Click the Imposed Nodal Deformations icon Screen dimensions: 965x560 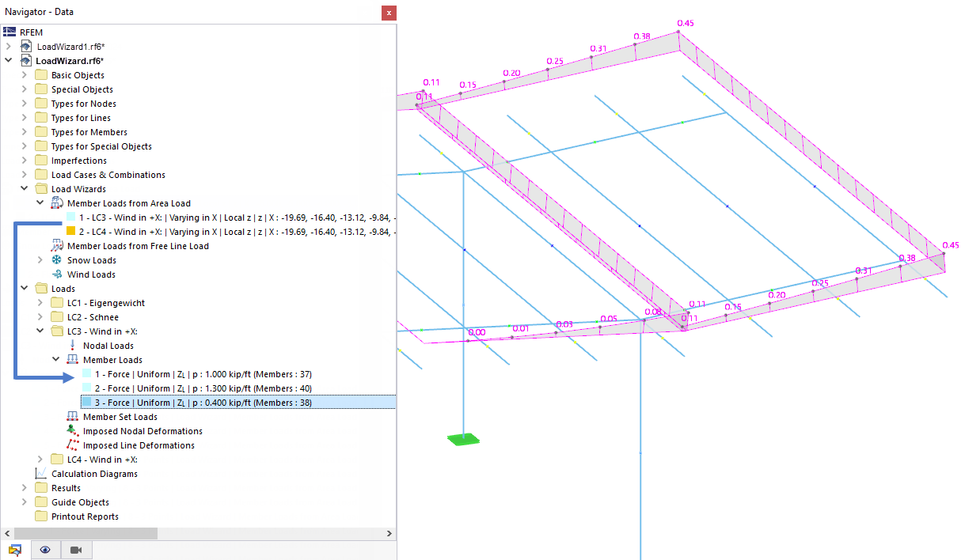pyautogui.click(x=73, y=431)
